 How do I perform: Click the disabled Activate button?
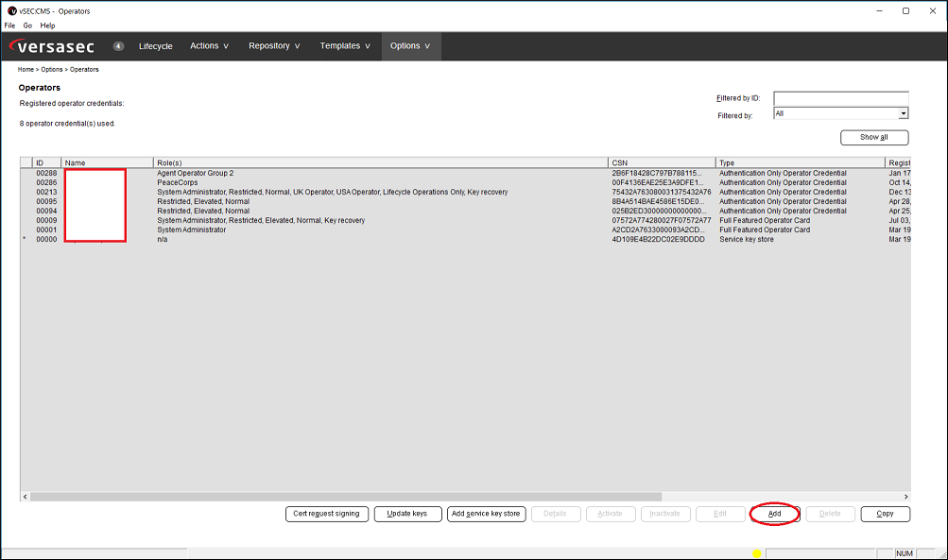pyautogui.click(x=611, y=514)
